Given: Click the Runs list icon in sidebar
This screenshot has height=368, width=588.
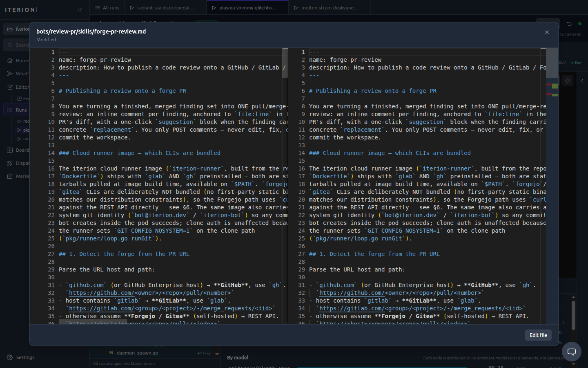Looking at the screenshot, I should (x=10, y=110).
